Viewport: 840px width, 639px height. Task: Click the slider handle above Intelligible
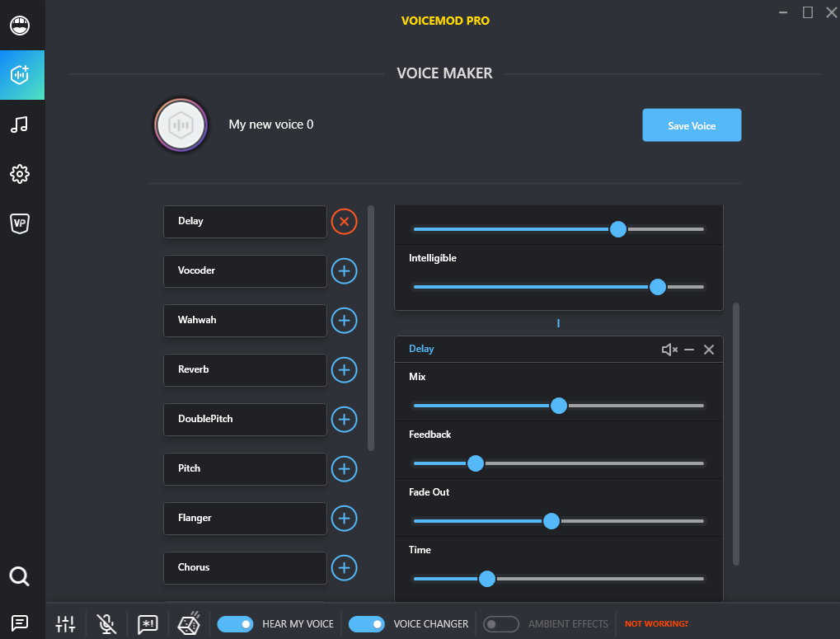point(617,229)
